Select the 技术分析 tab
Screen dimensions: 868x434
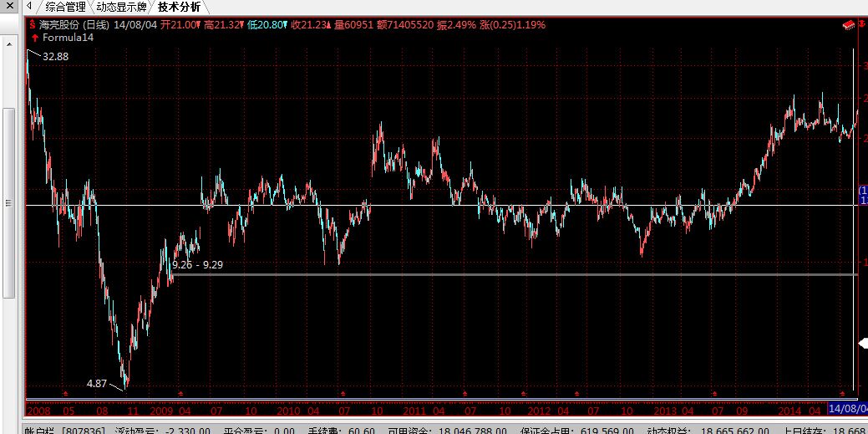[179, 7]
